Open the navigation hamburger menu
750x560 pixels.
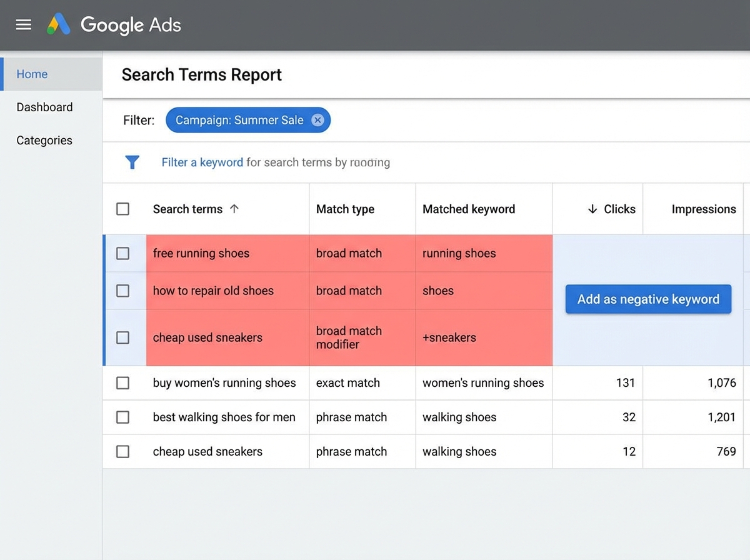pyautogui.click(x=23, y=25)
